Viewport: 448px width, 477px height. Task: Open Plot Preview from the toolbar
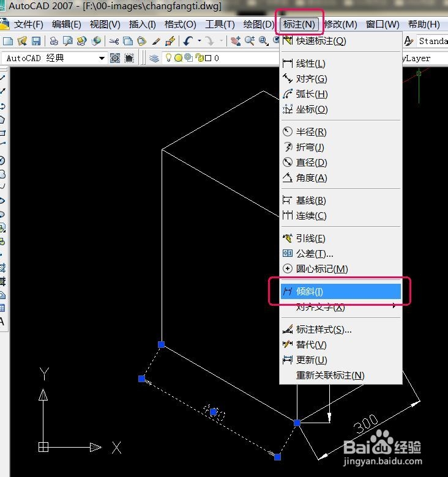click(x=67, y=41)
